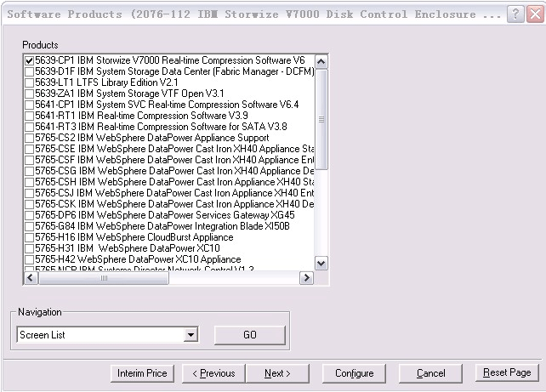Click the product list scroll down arrow
The height and width of the screenshot is (392, 546).
[321, 264]
